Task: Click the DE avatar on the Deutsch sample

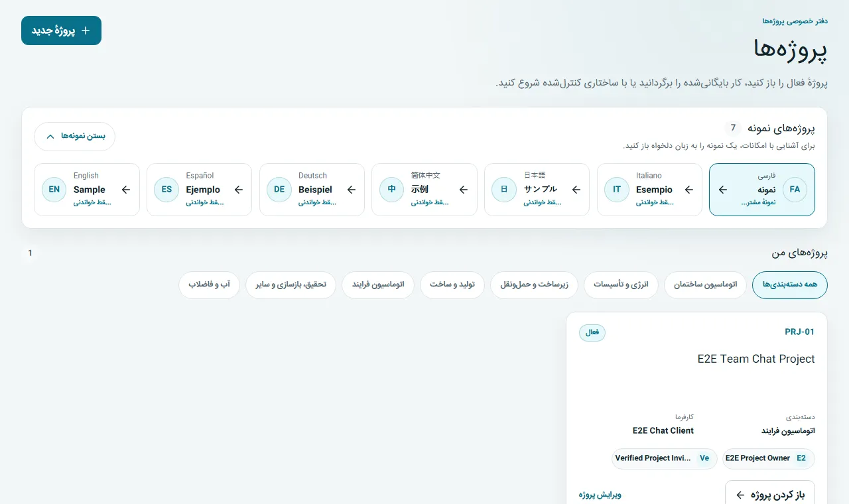Action: (x=279, y=190)
